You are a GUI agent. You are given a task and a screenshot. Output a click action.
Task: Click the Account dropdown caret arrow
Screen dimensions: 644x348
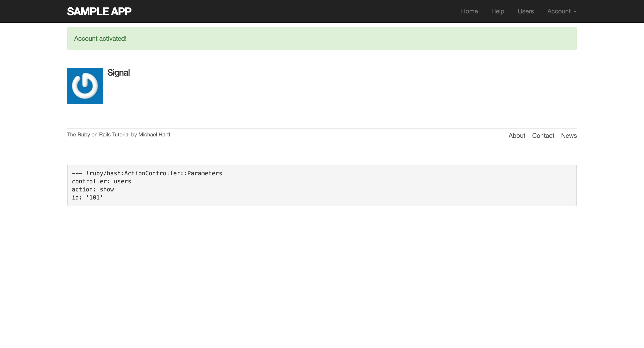point(575,12)
